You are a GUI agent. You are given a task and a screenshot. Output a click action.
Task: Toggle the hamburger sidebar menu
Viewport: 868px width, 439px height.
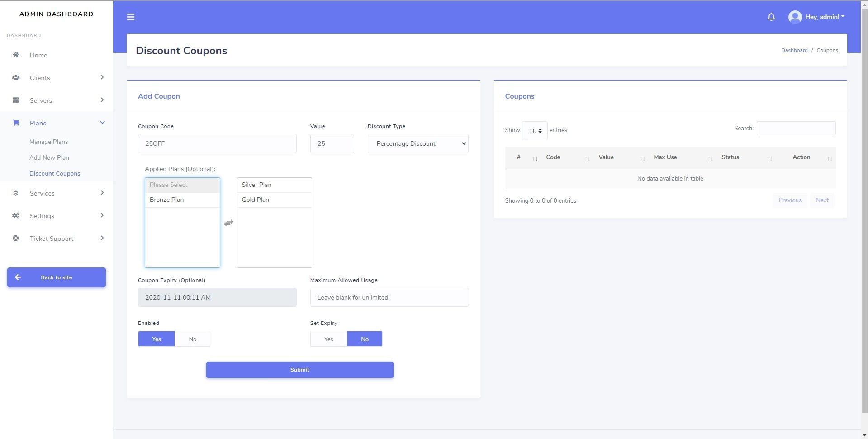(130, 17)
